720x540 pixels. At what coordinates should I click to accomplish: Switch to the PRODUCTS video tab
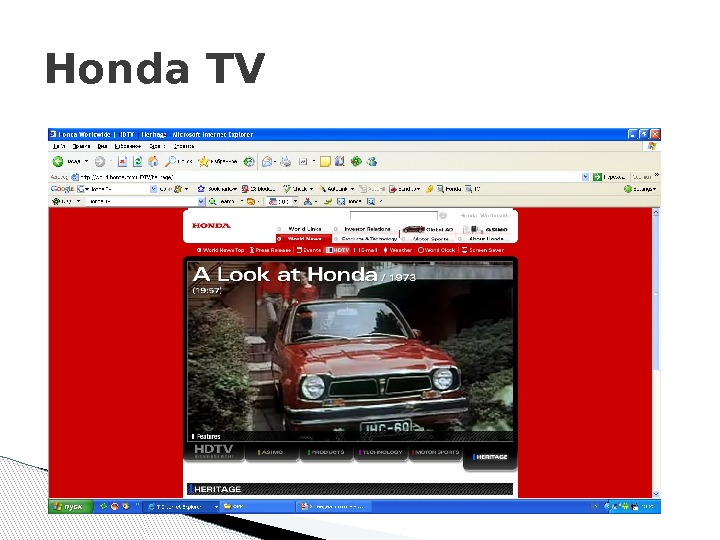click(x=326, y=452)
